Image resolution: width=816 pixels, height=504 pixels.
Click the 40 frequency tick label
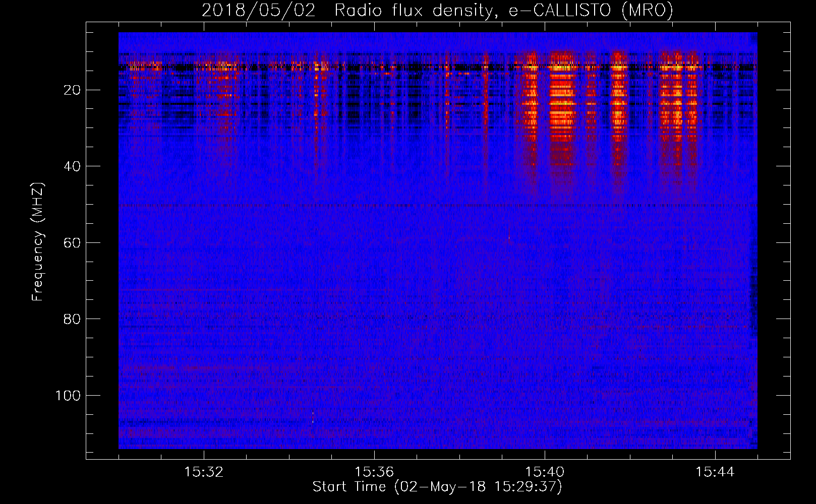[x=72, y=166]
